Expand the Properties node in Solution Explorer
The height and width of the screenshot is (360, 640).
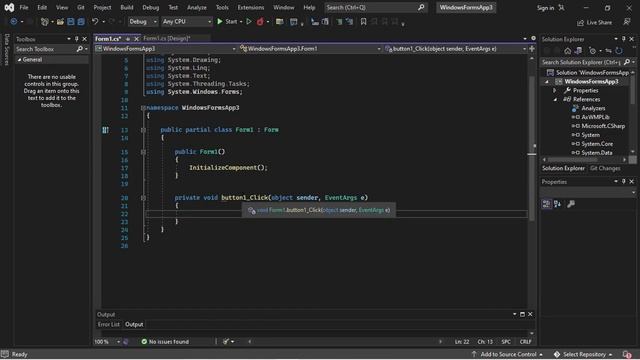click(x=554, y=91)
